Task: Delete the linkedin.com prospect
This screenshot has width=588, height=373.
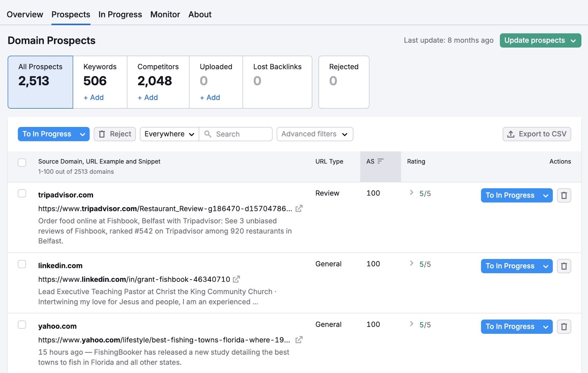Action: 564,266
